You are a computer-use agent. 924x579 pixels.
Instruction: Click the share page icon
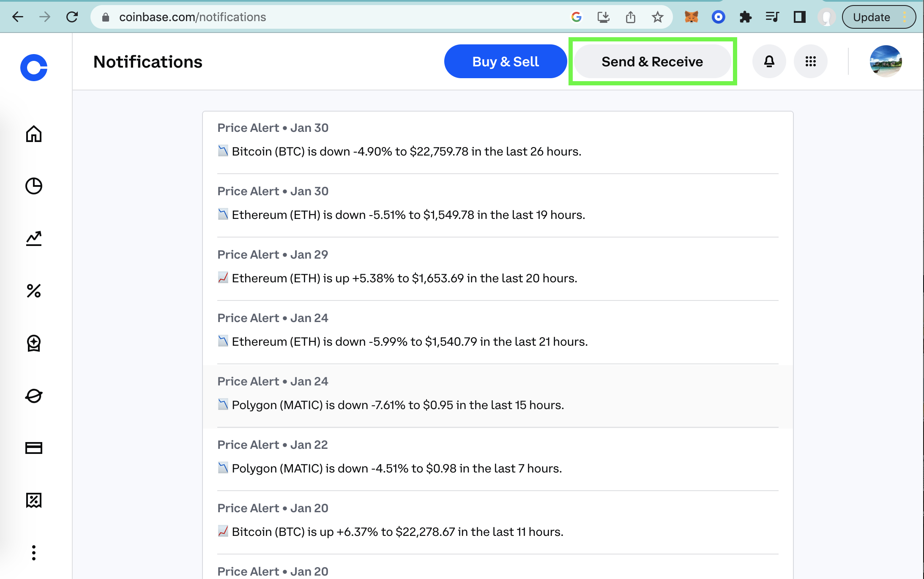631,17
